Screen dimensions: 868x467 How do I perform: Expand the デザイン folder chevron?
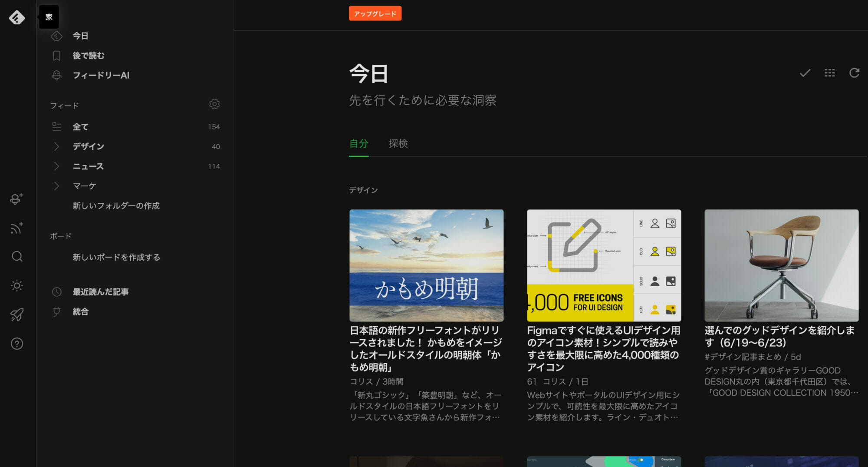pyautogui.click(x=56, y=146)
